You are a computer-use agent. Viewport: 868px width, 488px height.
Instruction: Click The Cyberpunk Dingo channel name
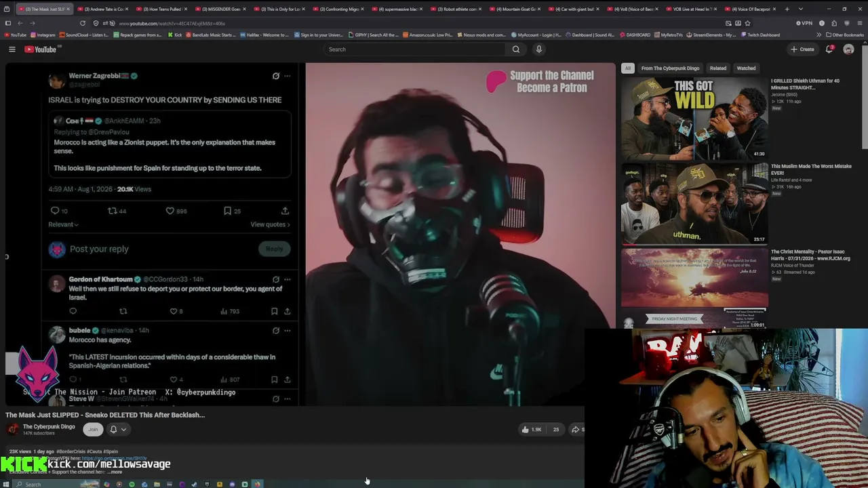point(49,426)
